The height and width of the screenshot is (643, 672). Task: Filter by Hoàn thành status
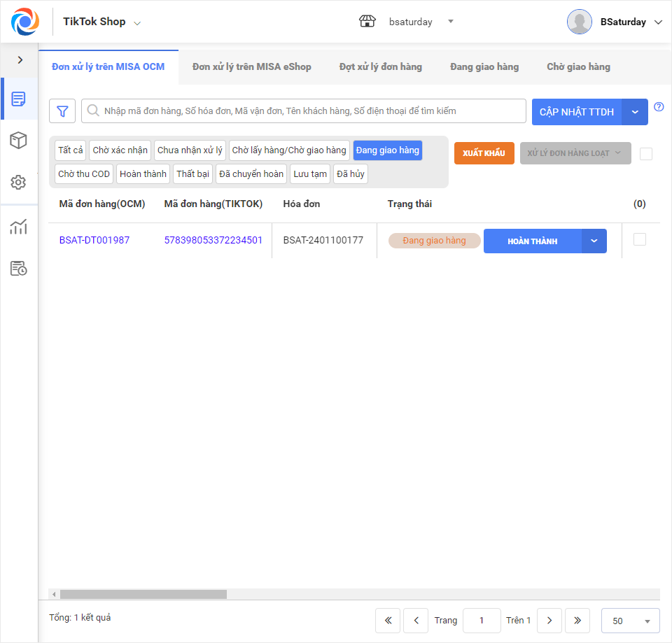(x=143, y=174)
